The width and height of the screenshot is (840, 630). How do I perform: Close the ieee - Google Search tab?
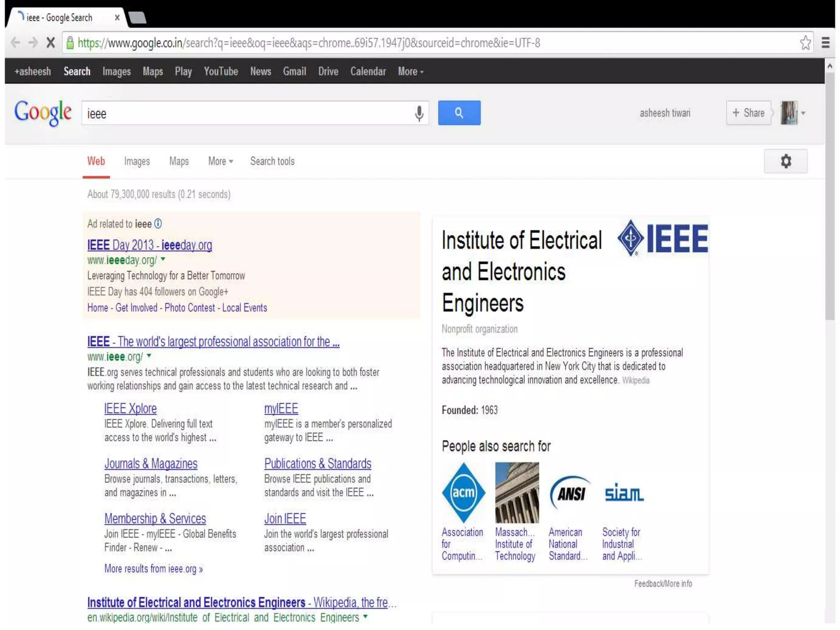click(x=117, y=18)
